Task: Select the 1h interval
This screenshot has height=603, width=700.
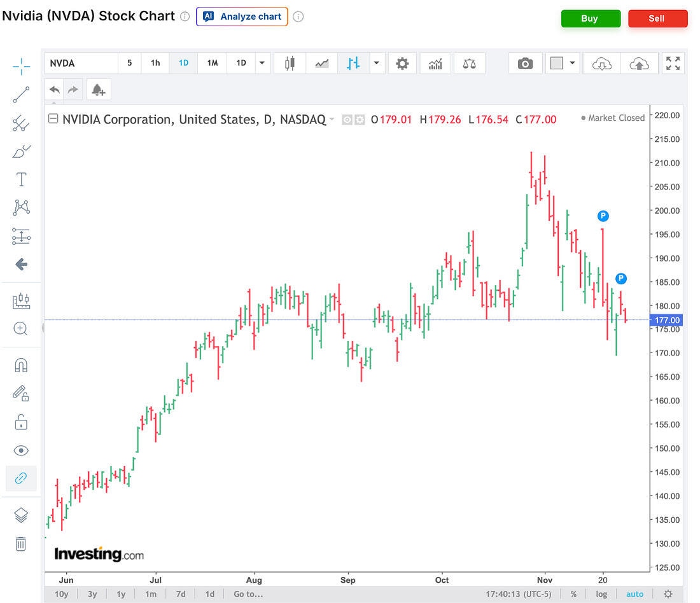Action: click(155, 63)
